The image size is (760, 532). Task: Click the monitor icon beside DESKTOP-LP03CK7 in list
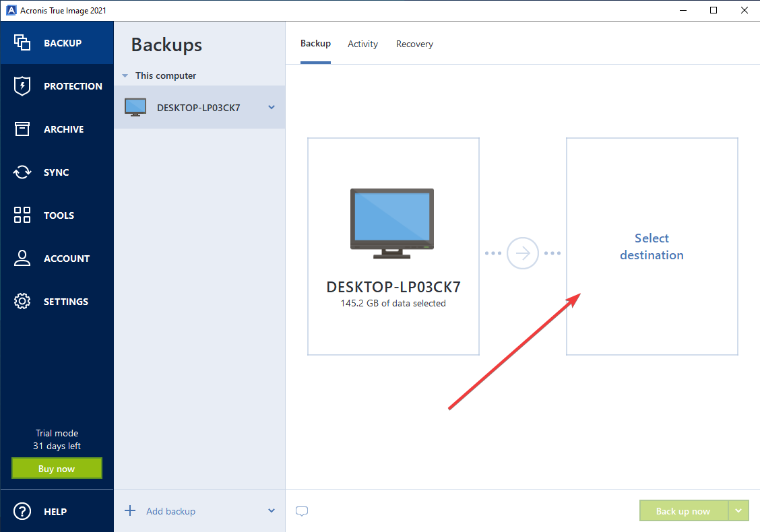(135, 107)
